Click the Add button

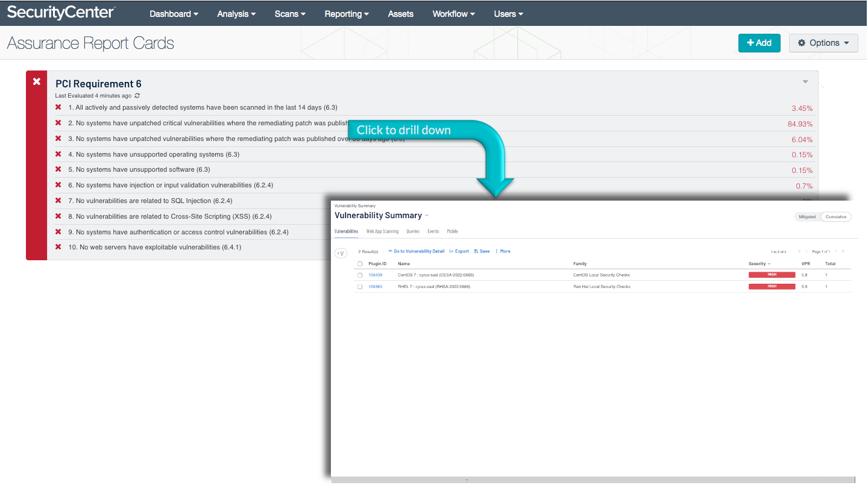[x=759, y=43]
